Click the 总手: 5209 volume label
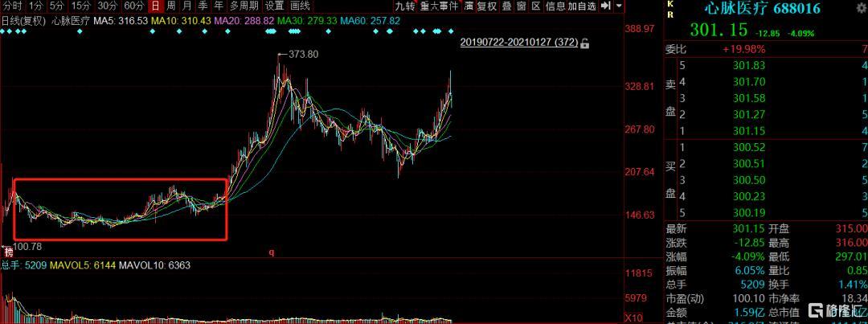 click(x=24, y=265)
